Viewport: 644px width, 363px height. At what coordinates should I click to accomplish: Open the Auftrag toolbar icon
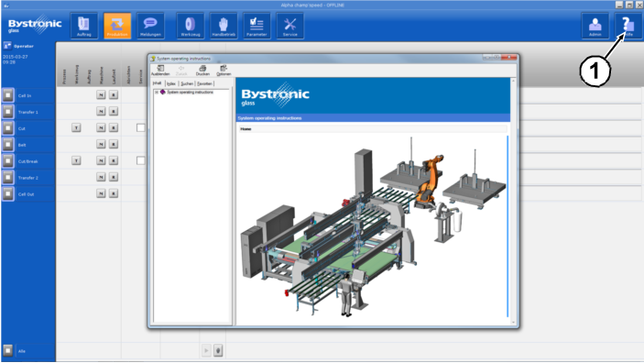[x=83, y=26]
